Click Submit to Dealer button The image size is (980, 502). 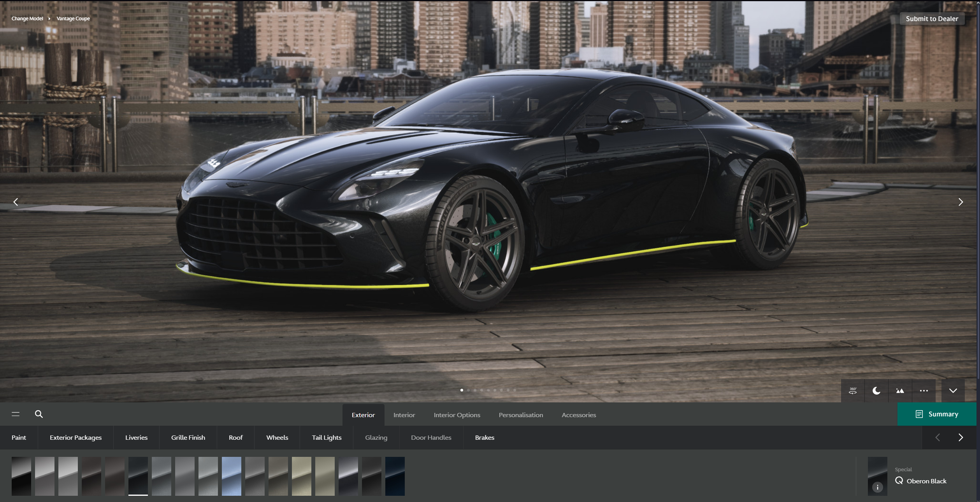click(x=932, y=19)
